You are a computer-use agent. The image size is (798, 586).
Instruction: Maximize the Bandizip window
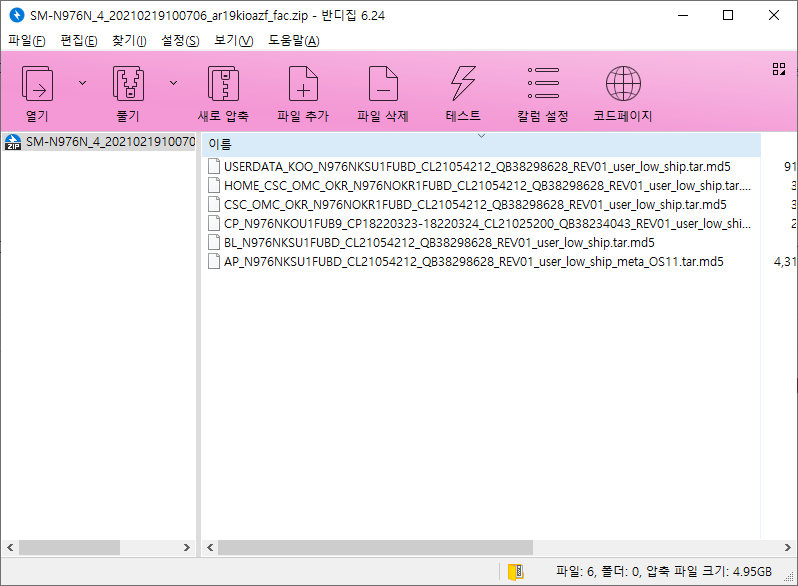tap(728, 15)
